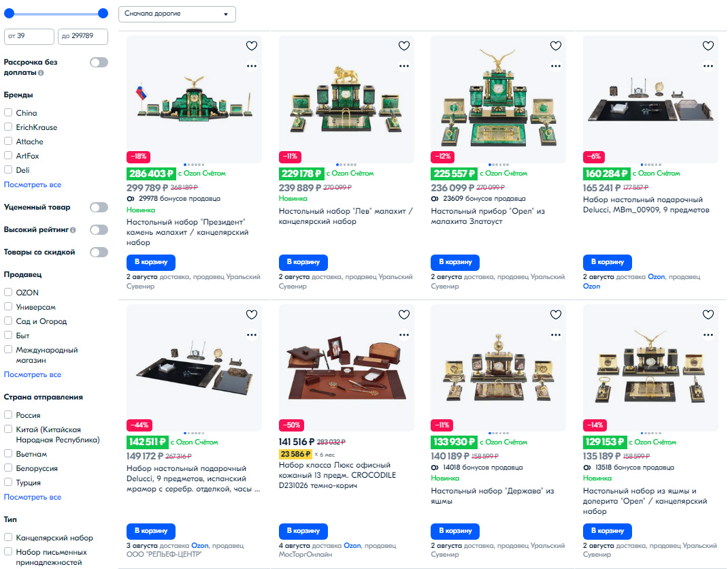This screenshot has height=569, width=728.
Task: Expand brands list with 'Посмотреть все'
Action: [x=33, y=184]
